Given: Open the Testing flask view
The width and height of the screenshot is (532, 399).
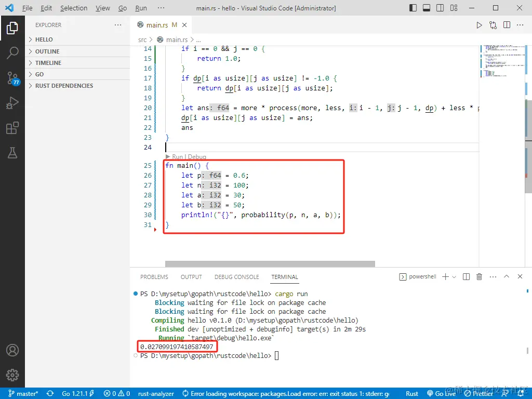Looking at the screenshot, I should pyautogui.click(x=12, y=153).
